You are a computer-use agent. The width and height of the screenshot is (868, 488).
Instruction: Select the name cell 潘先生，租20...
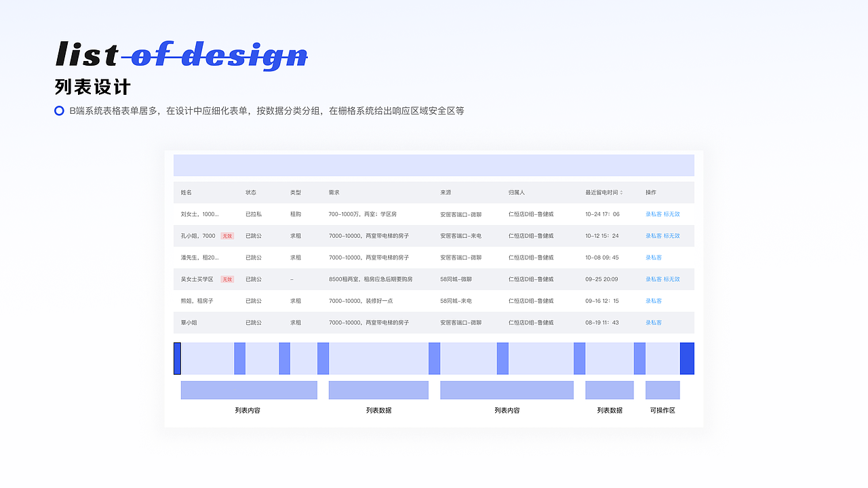[x=200, y=258]
